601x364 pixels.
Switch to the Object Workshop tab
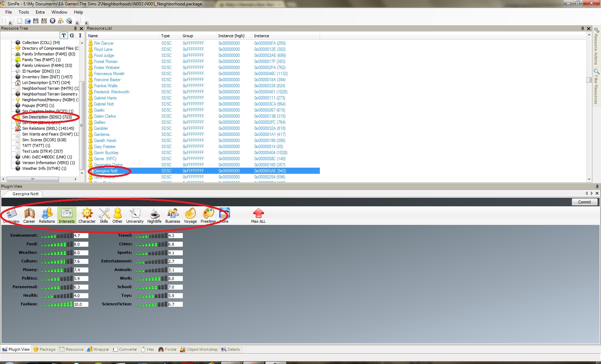tap(199, 349)
